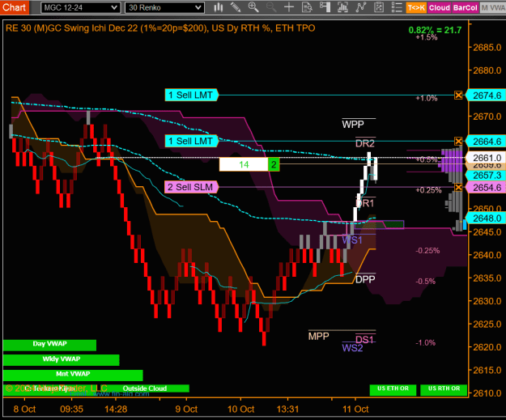
Task: Click the position marker showing 14
Action: [x=244, y=164]
